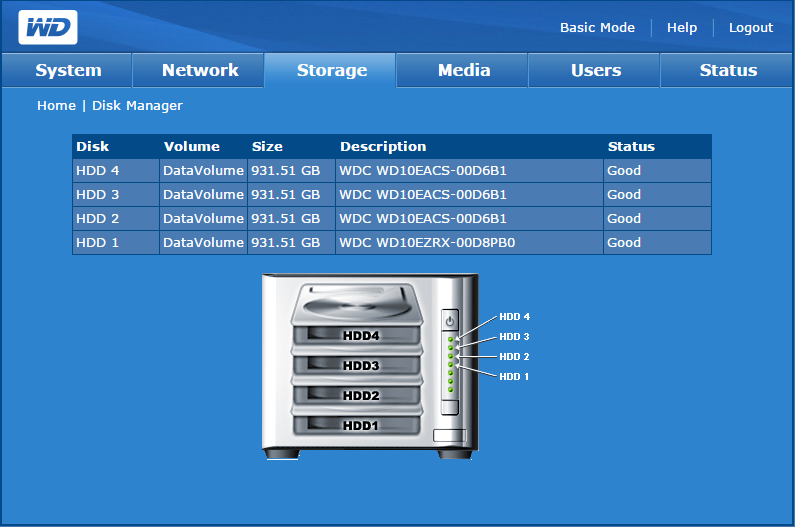
Task: Log out using the Logout link
Action: coord(750,28)
